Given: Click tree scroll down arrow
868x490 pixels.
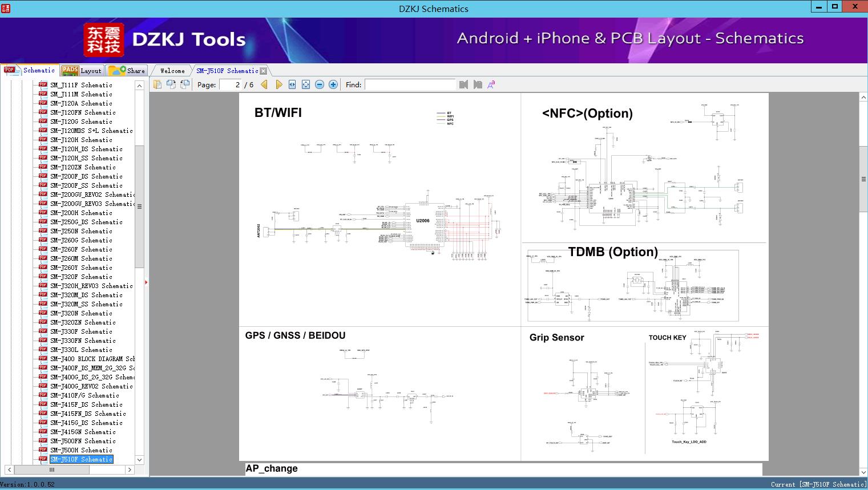Looking at the screenshot, I should click(x=139, y=460).
